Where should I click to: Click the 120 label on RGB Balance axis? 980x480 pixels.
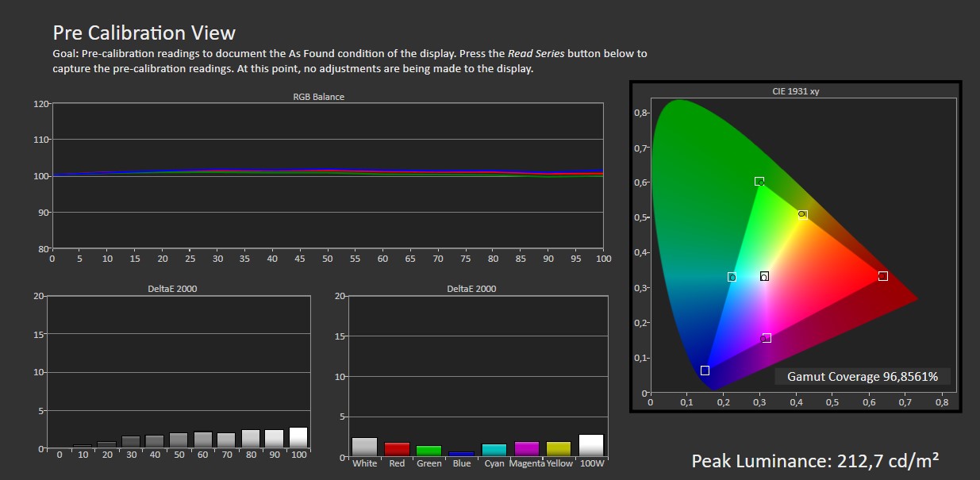pyautogui.click(x=41, y=104)
